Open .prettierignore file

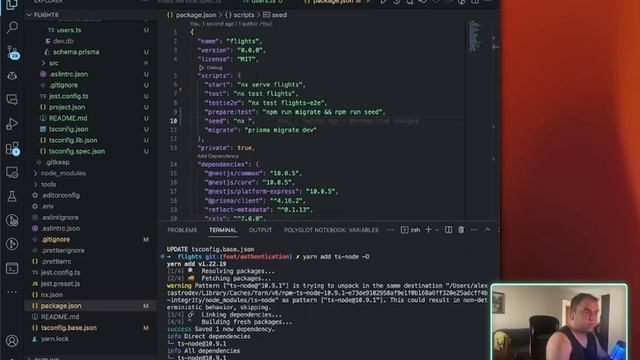tap(63, 251)
